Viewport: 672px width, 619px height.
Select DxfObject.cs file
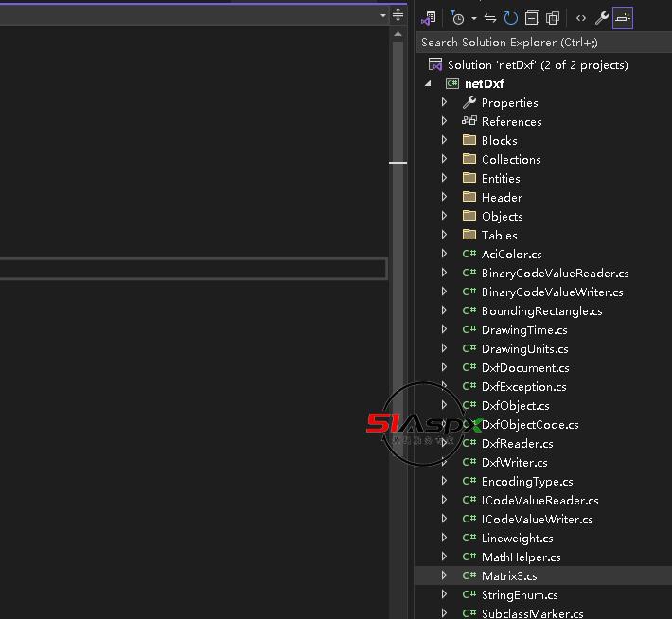[x=515, y=405]
